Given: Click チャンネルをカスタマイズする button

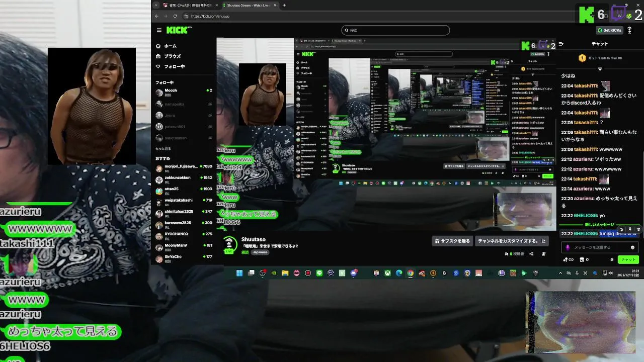Looking at the screenshot, I should coord(512,241).
